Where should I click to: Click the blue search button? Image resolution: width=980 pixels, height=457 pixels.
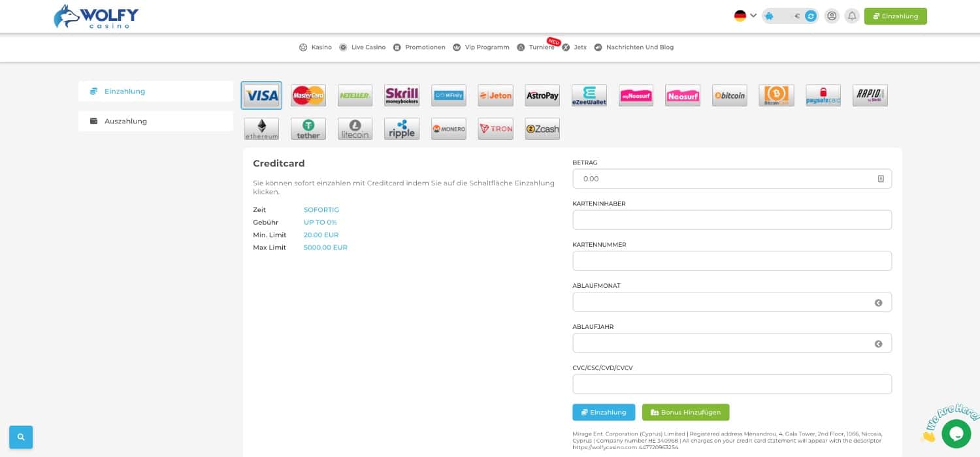tap(21, 437)
